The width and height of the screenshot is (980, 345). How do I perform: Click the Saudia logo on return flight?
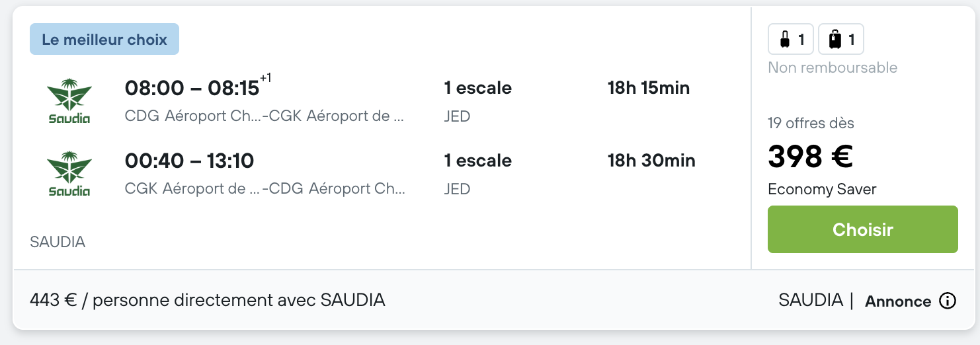69,174
